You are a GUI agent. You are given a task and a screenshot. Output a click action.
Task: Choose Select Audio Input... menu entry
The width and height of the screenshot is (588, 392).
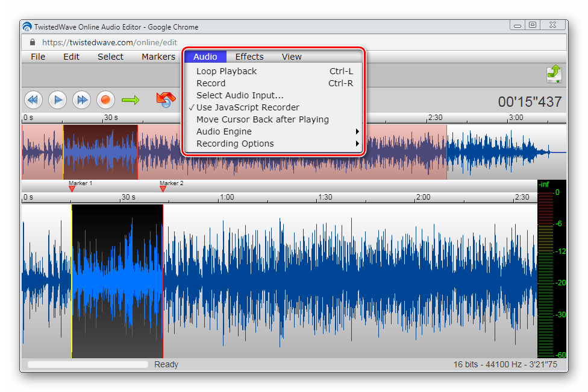240,95
